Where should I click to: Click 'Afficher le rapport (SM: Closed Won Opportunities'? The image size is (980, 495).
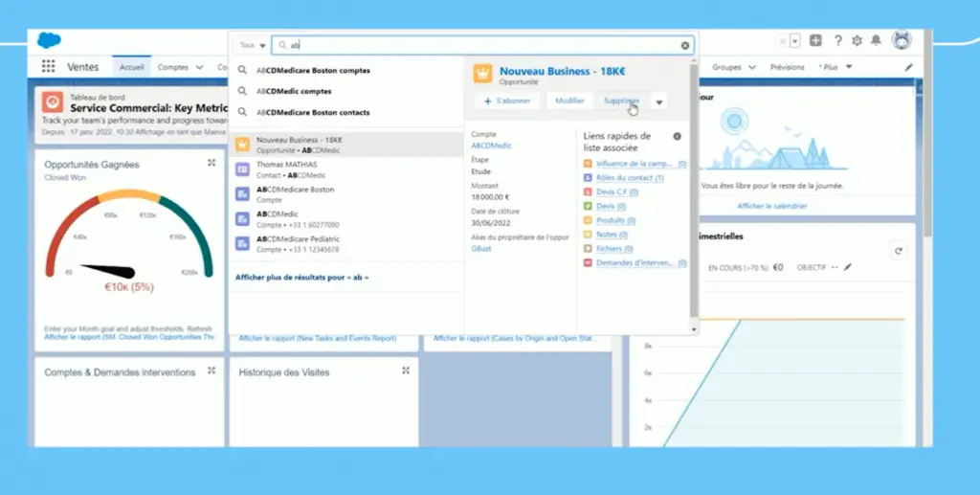tap(129, 337)
